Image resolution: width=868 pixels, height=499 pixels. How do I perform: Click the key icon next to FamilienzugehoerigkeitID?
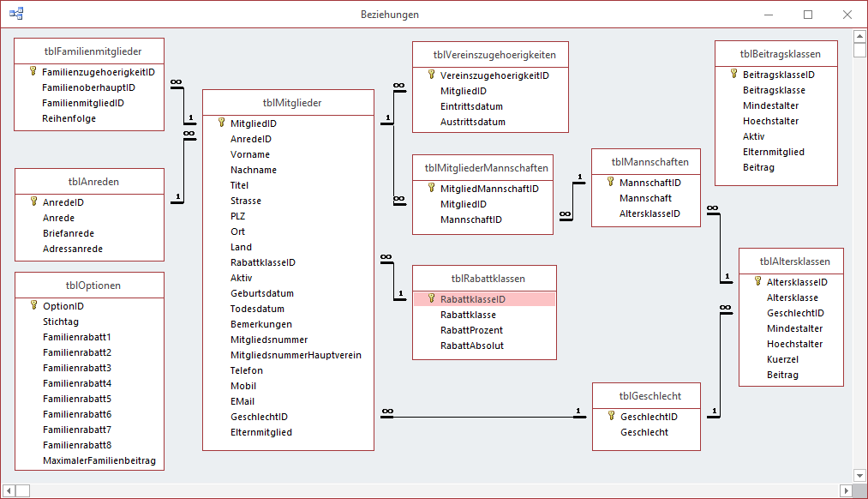33,71
